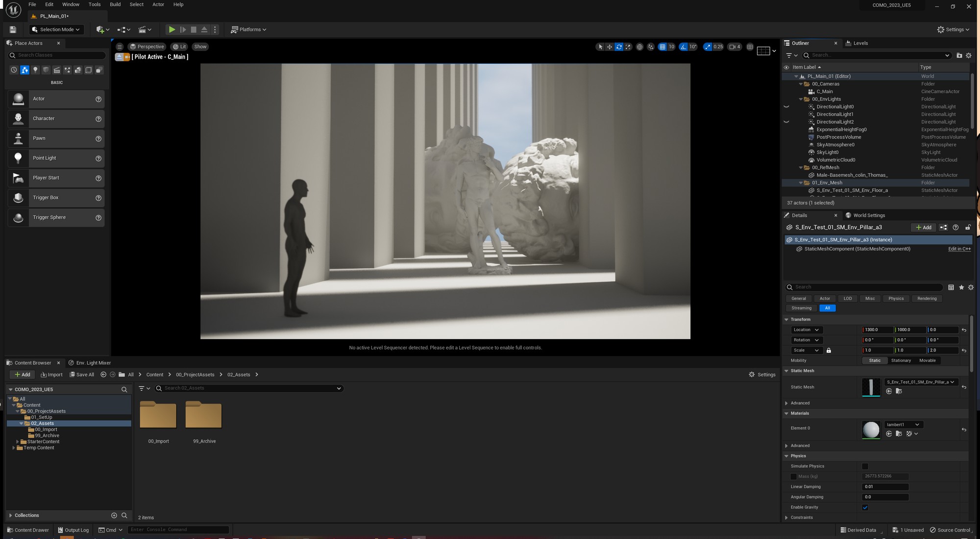Toggle the Scale lock ratio padlock

[829, 351]
